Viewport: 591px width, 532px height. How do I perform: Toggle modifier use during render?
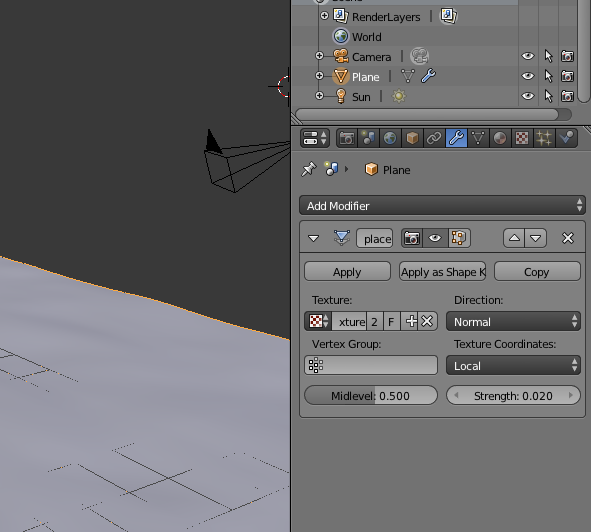[x=412, y=238]
